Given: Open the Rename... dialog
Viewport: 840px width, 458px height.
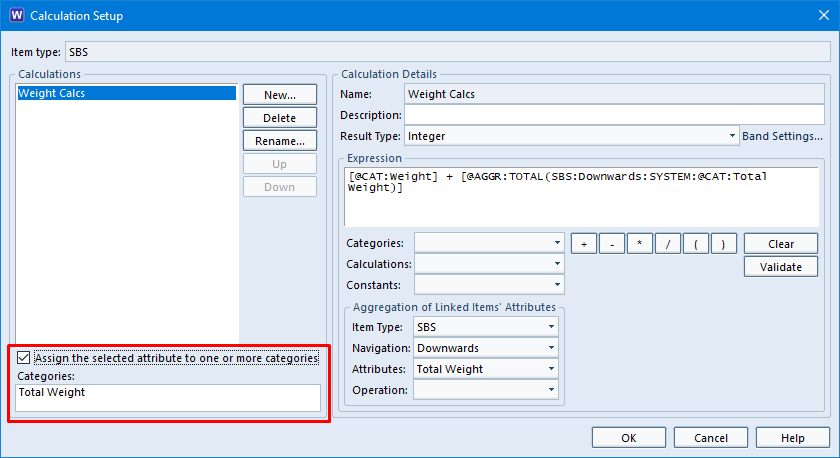Looking at the screenshot, I should [280, 141].
